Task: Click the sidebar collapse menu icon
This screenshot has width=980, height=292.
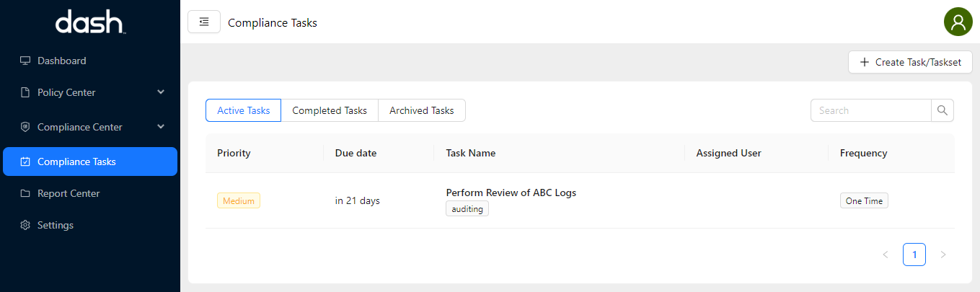Action: point(204,22)
